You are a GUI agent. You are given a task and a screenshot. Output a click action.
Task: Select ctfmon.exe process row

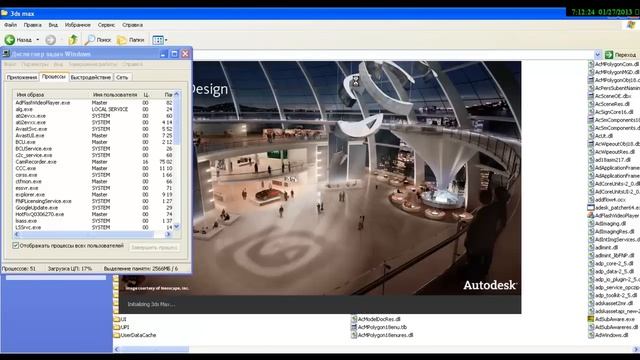[x=93, y=181]
